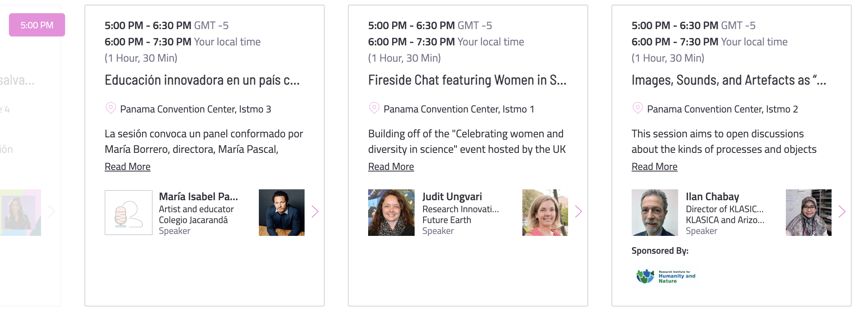The height and width of the screenshot is (322, 868).
Task: Open the Educación innovadora session title
Action: (x=202, y=80)
